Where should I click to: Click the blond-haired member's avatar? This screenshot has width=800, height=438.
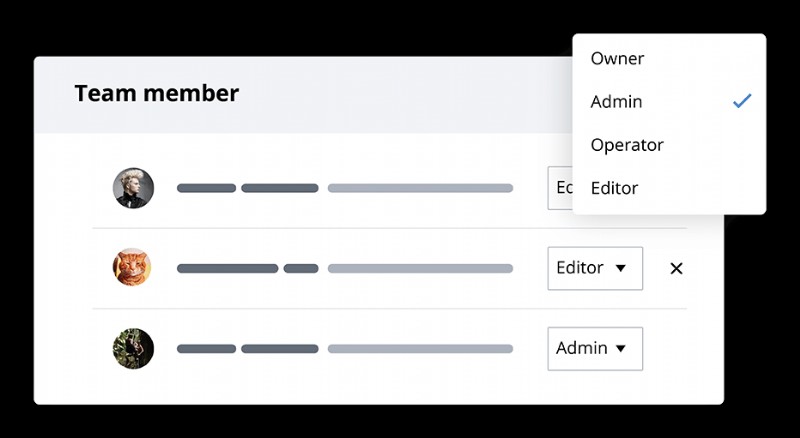[133, 188]
